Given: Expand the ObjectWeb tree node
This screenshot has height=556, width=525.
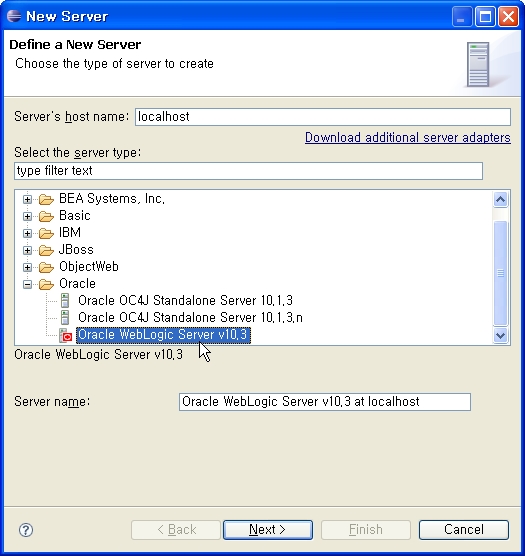Looking at the screenshot, I should pos(27,267).
